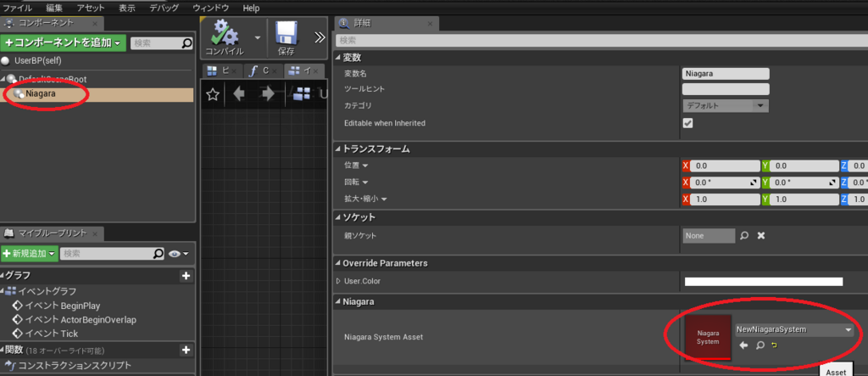Open the カテゴリ デフォルト dropdown
868x376 pixels.
tap(726, 105)
